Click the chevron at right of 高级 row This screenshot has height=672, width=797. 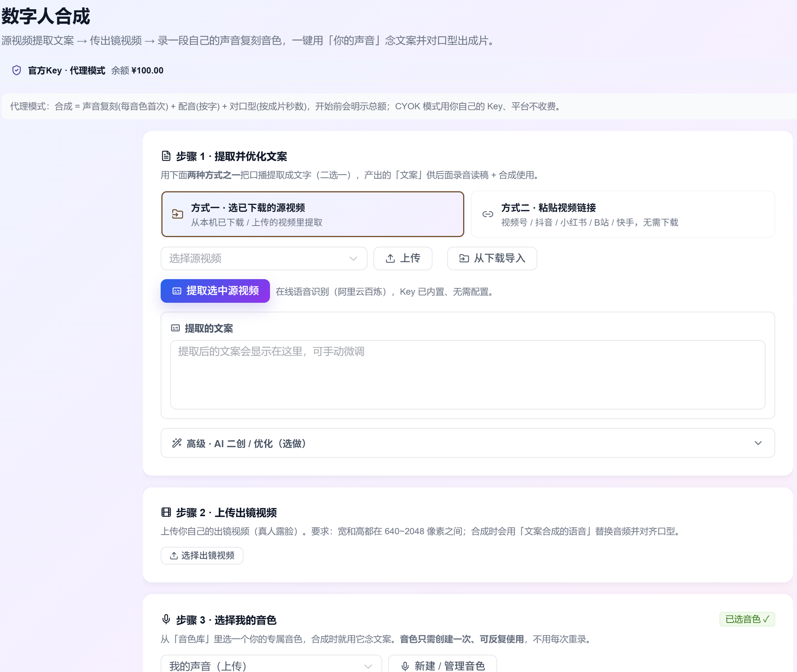758,443
